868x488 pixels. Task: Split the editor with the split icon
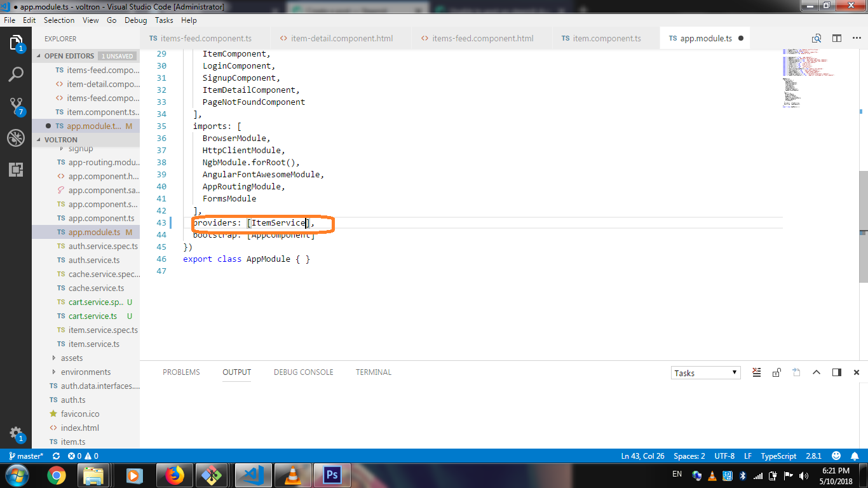click(x=837, y=38)
